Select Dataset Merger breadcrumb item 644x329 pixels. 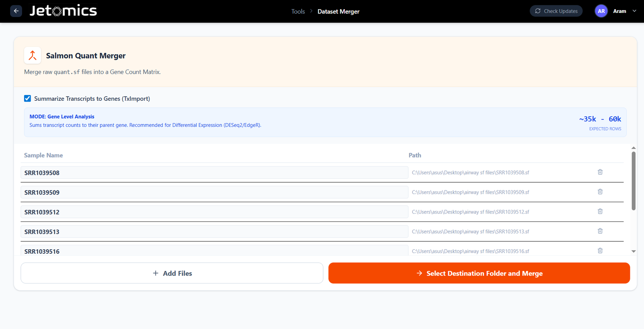338,12
